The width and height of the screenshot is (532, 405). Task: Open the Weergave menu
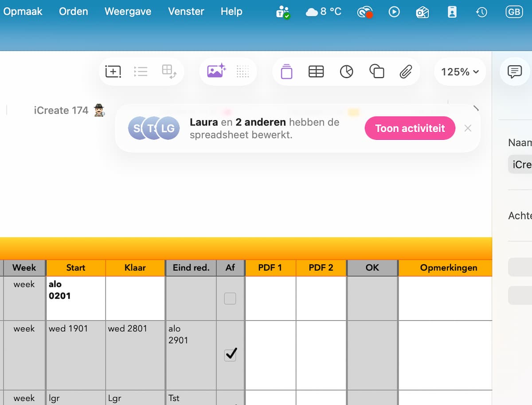[128, 12]
